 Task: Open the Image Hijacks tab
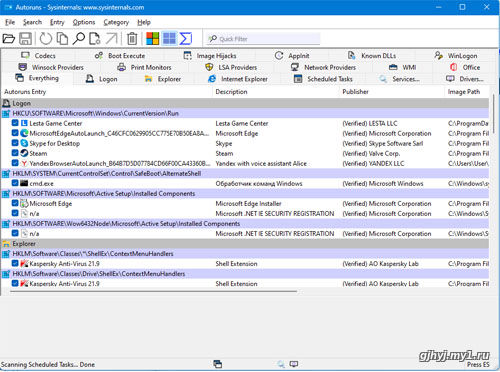coord(210,56)
